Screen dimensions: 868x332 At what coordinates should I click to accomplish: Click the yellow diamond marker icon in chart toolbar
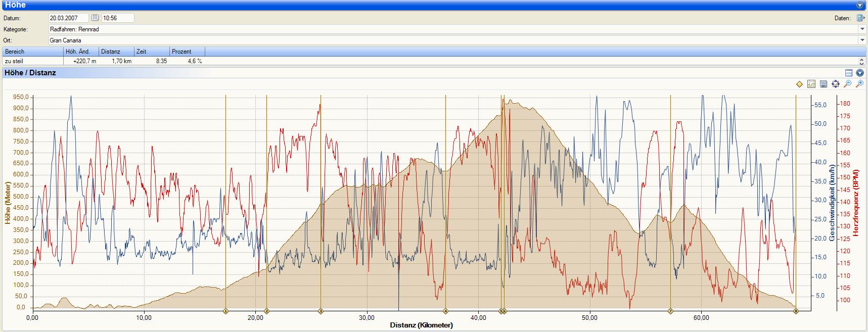(x=799, y=84)
